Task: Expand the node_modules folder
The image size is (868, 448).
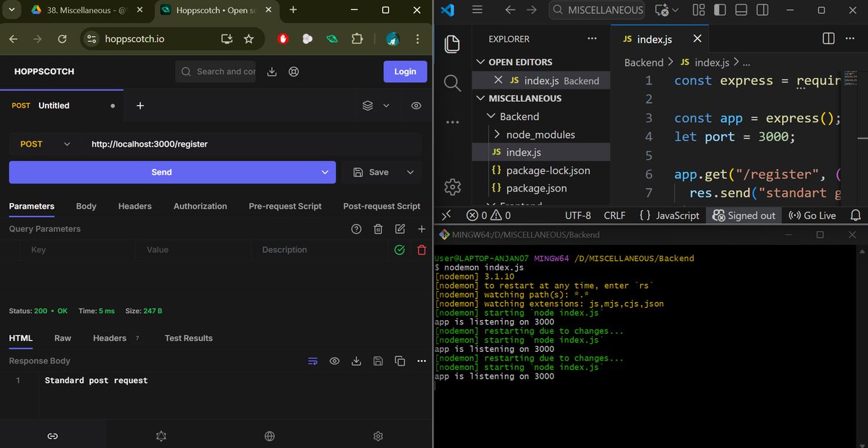Action: click(x=497, y=134)
